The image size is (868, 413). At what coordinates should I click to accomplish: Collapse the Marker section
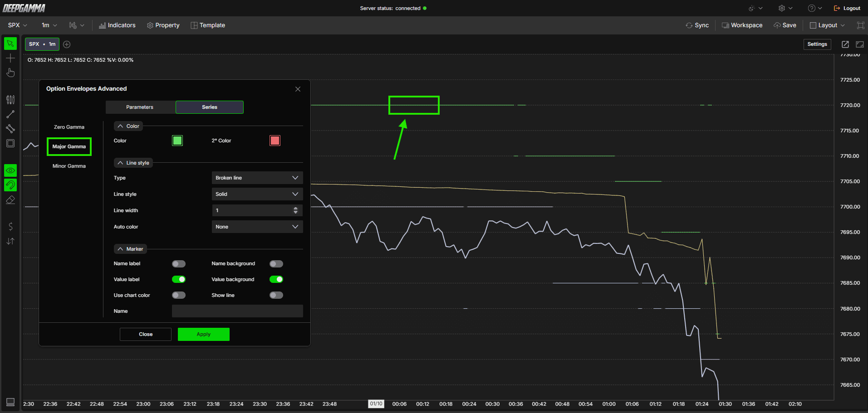(130, 249)
